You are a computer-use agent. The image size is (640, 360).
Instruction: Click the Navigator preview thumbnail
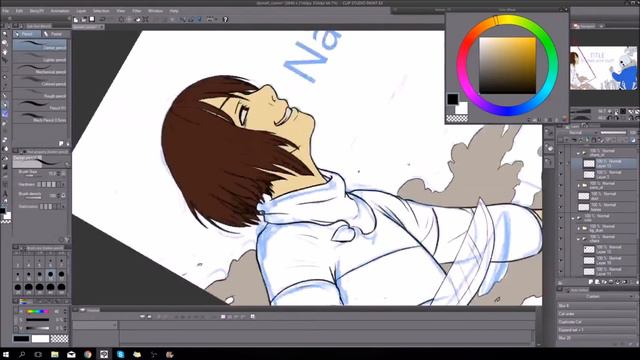point(603,68)
